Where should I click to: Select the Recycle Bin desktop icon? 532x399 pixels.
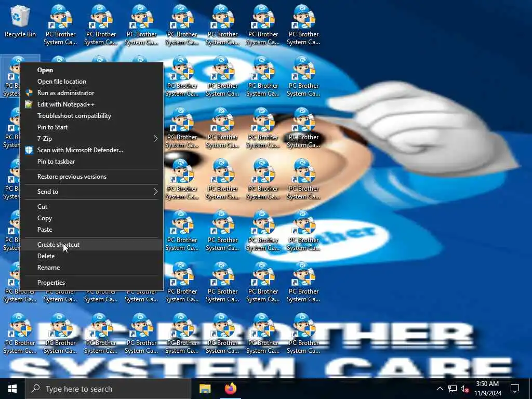point(20,21)
